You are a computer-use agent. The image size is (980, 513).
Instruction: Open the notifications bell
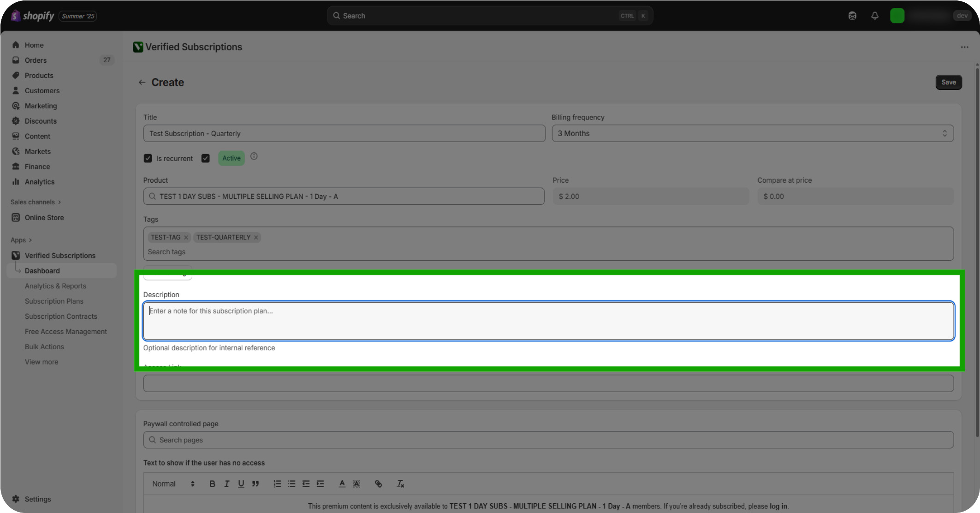coord(875,16)
